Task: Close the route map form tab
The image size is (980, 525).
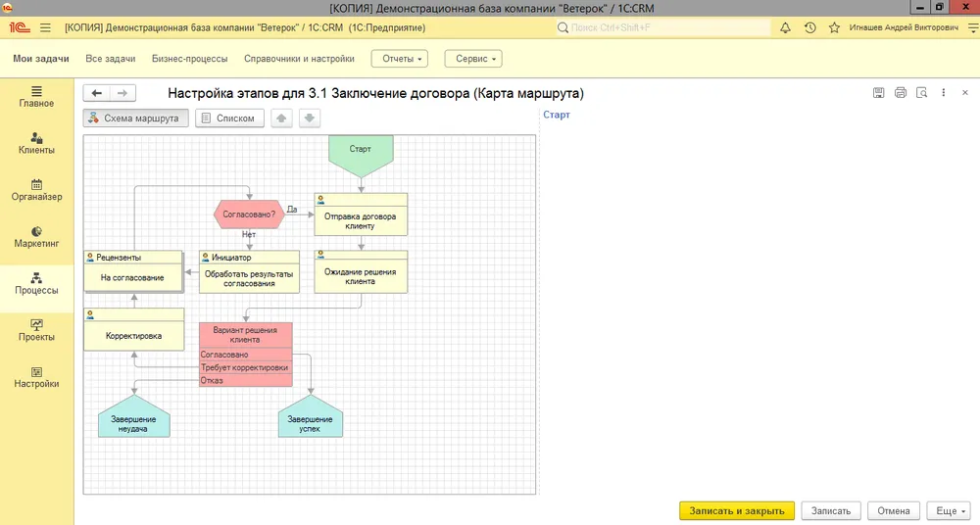Action: pyautogui.click(x=965, y=92)
